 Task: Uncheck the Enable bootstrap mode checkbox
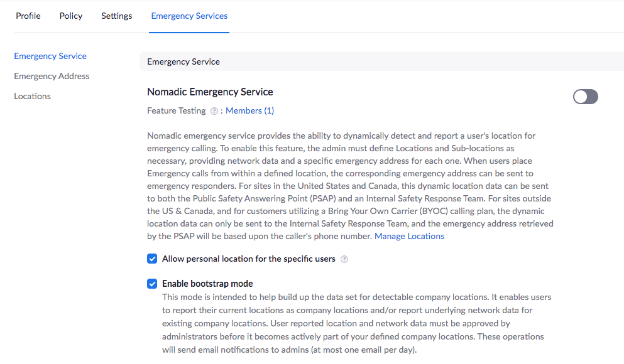(x=152, y=284)
